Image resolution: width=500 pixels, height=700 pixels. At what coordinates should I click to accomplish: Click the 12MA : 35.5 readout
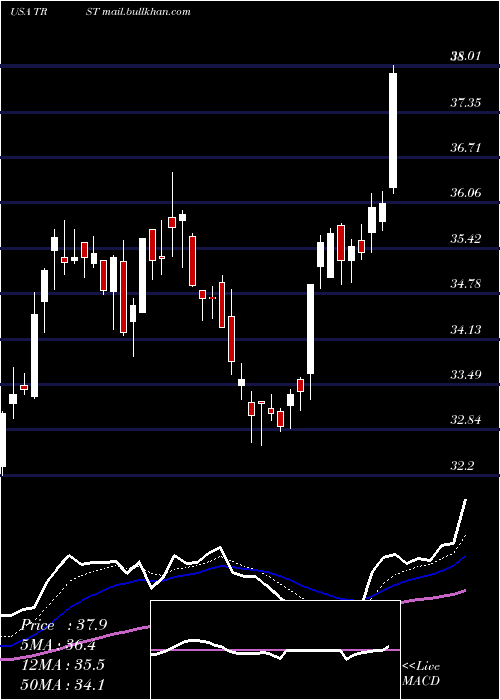click(63, 665)
